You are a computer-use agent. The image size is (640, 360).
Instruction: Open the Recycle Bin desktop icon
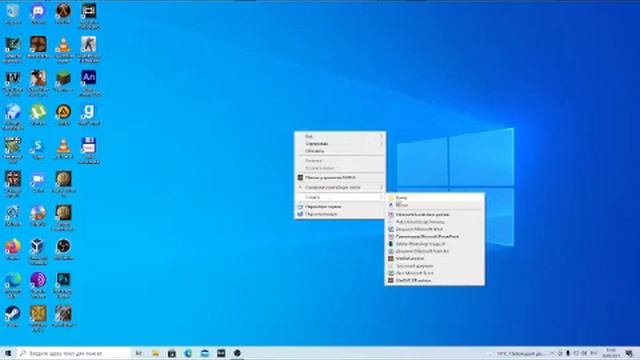coord(13,12)
